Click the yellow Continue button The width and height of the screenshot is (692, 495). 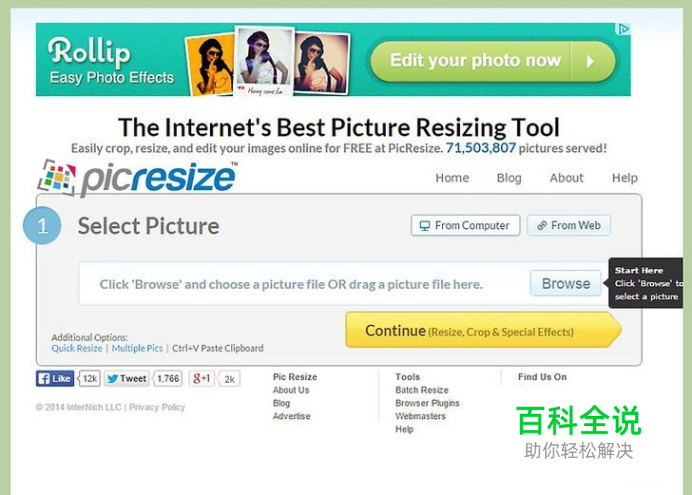483,330
